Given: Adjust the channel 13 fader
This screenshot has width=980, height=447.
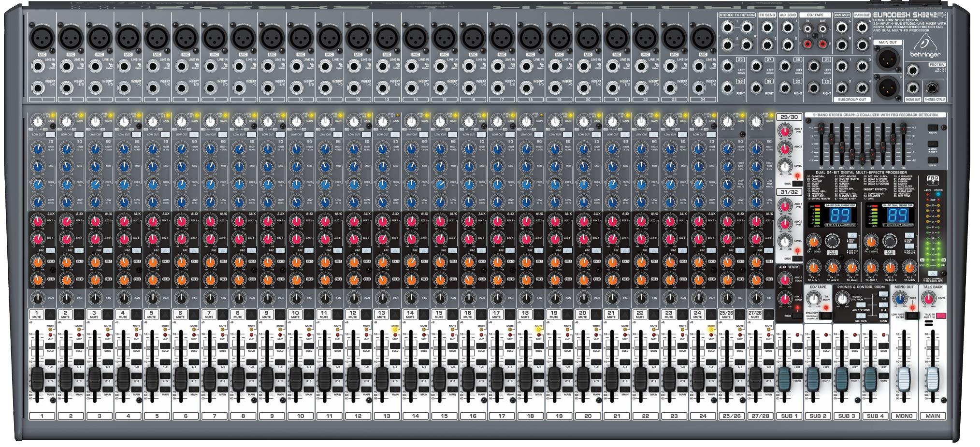Looking at the screenshot, I should [x=381, y=379].
